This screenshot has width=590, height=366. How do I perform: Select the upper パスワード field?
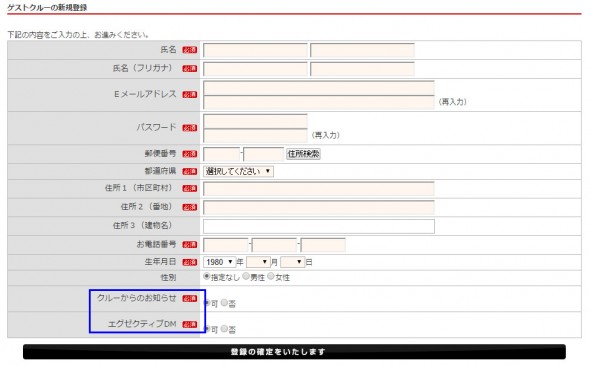255,121
